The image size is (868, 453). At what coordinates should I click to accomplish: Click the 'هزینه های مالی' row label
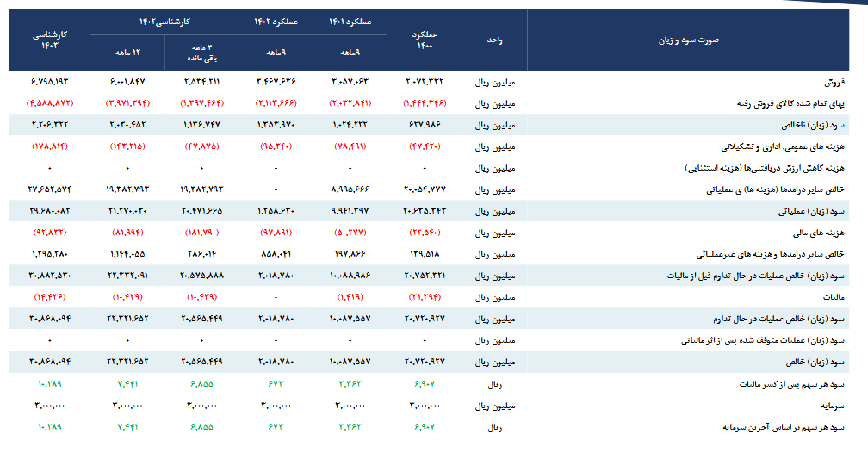point(820,233)
